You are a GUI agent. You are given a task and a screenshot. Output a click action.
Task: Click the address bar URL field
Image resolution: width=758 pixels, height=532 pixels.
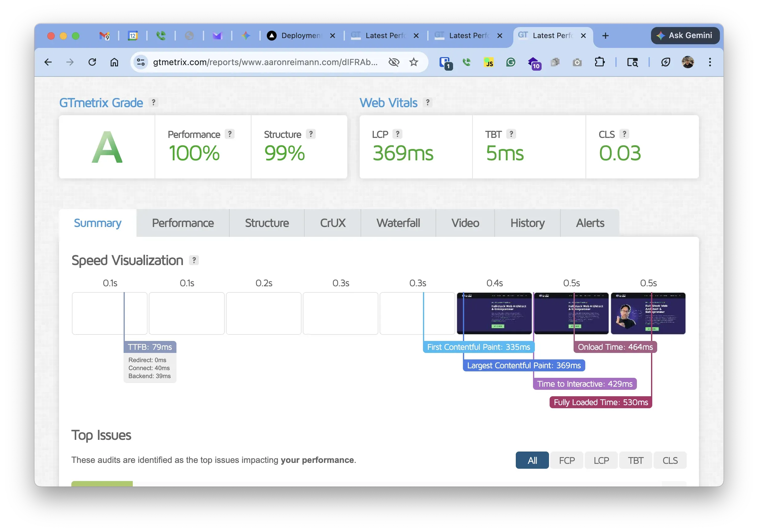click(x=265, y=62)
